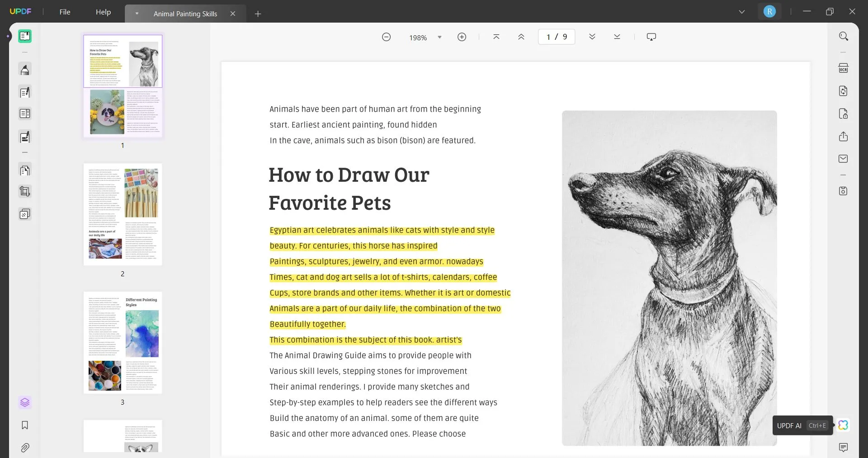868x458 pixels.
Task: Start slideshow presentation mode
Action: [x=651, y=37]
